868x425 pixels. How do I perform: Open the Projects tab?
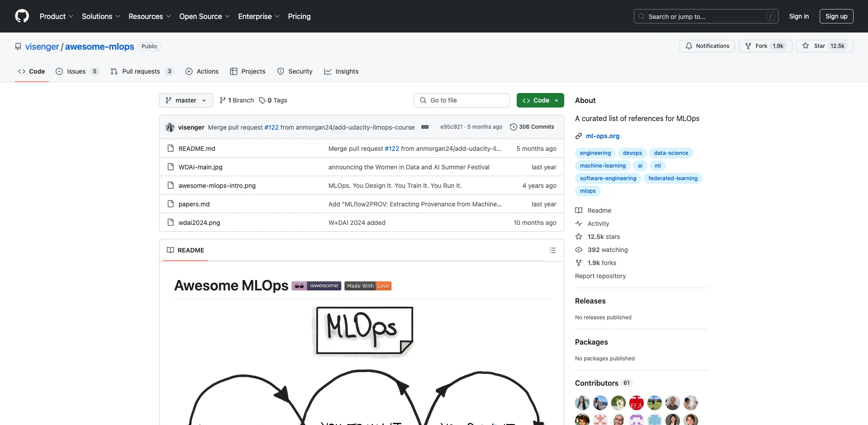point(248,71)
